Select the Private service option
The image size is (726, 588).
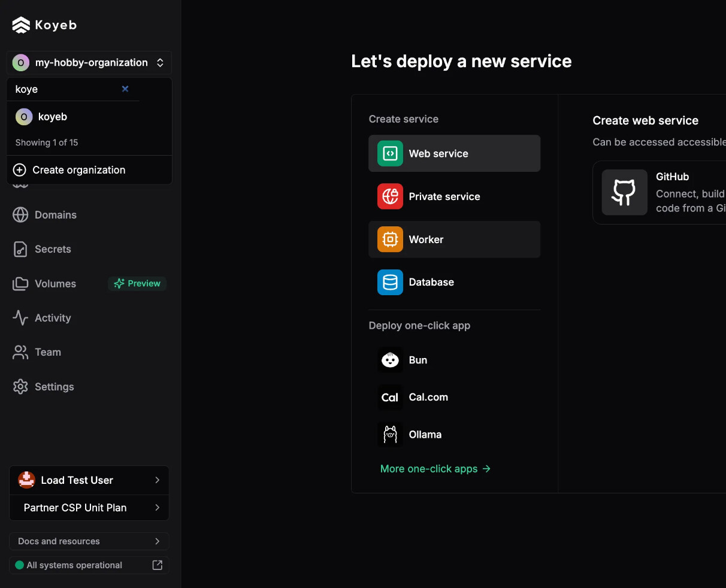click(x=455, y=196)
